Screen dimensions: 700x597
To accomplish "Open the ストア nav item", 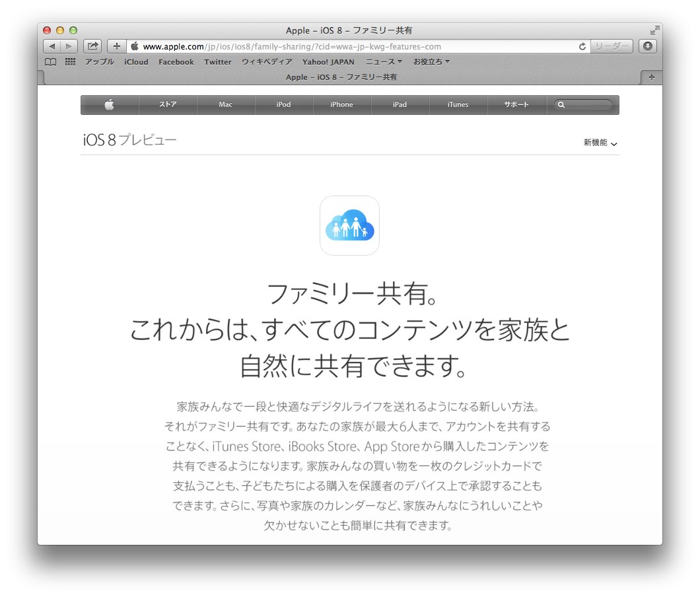I will (x=168, y=104).
